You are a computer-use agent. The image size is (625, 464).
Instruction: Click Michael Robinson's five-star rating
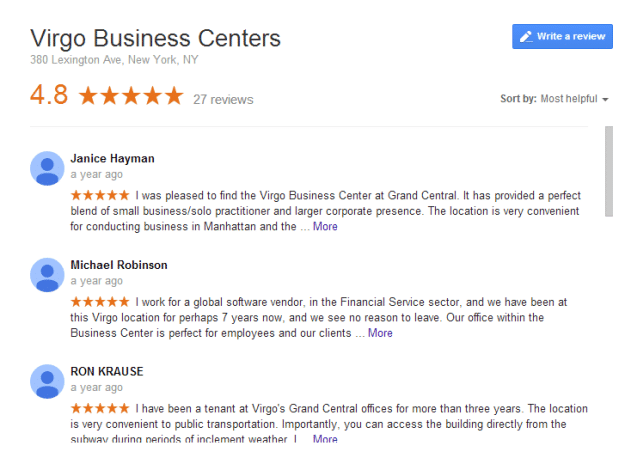100,302
